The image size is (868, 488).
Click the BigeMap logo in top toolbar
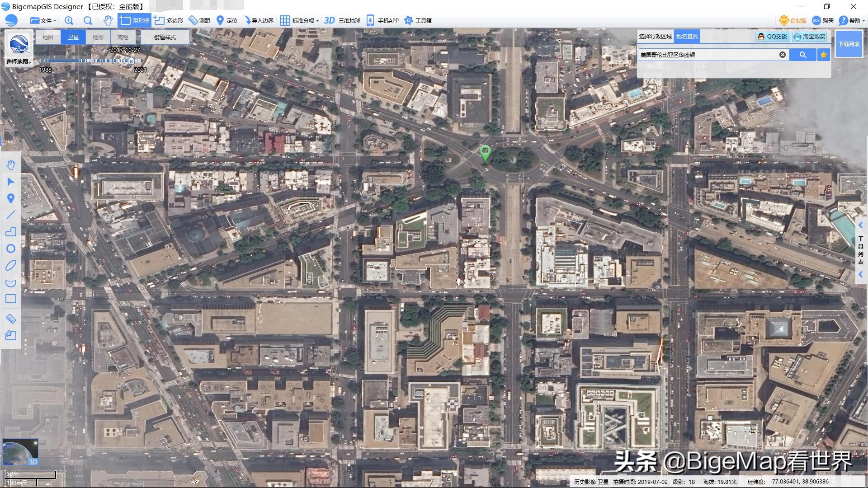point(11,20)
